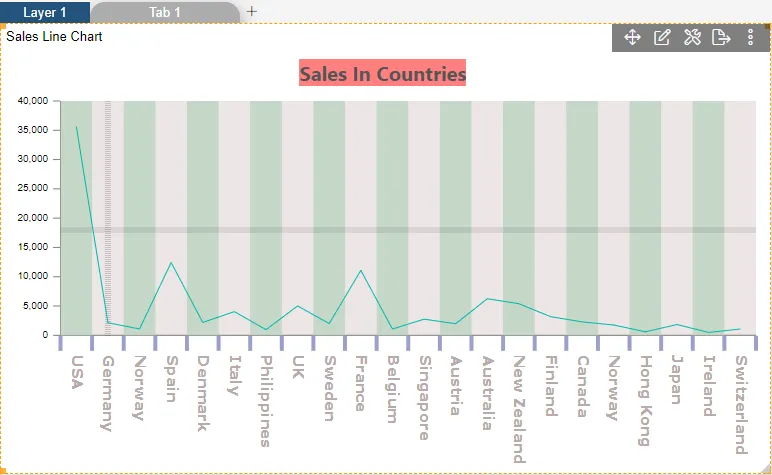The image size is (772, 475).
Task: Click the Sales In Countries chart title
Action: [382, 74]
